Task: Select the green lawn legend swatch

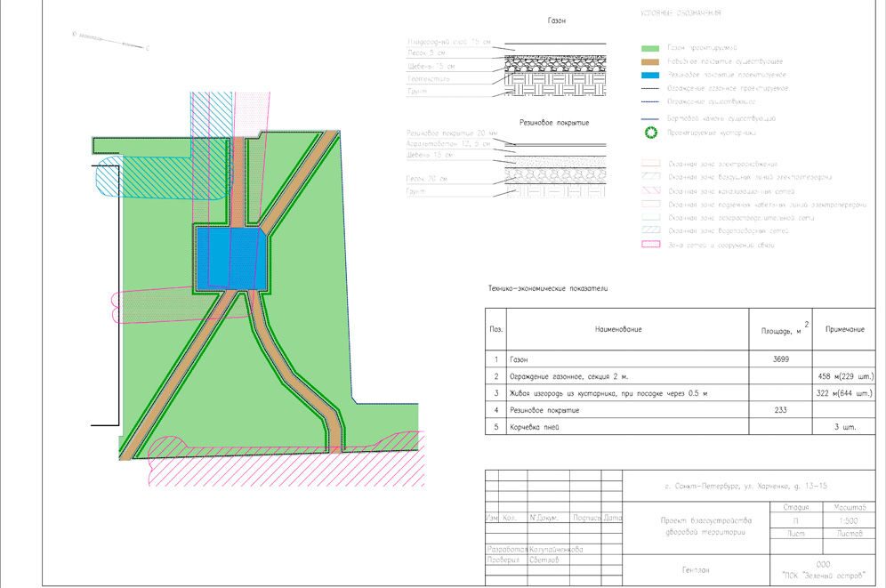Action: click(649, 47)
